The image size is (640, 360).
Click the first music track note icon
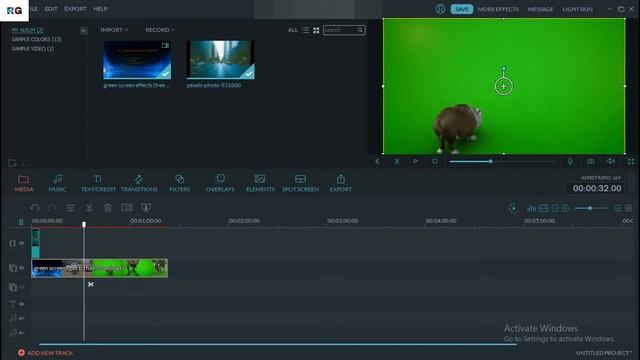pyautogui.click(x=13, y=318)
